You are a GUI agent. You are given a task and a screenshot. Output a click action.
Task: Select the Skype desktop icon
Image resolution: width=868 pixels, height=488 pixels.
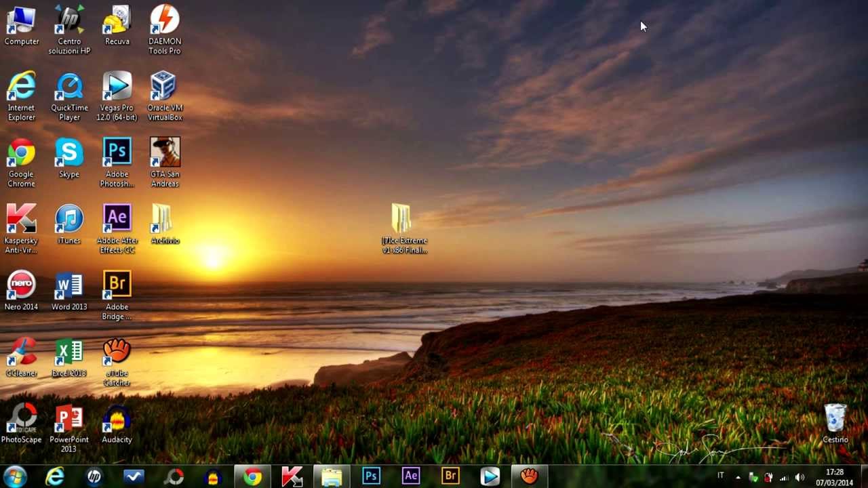(x=69, y=159)
